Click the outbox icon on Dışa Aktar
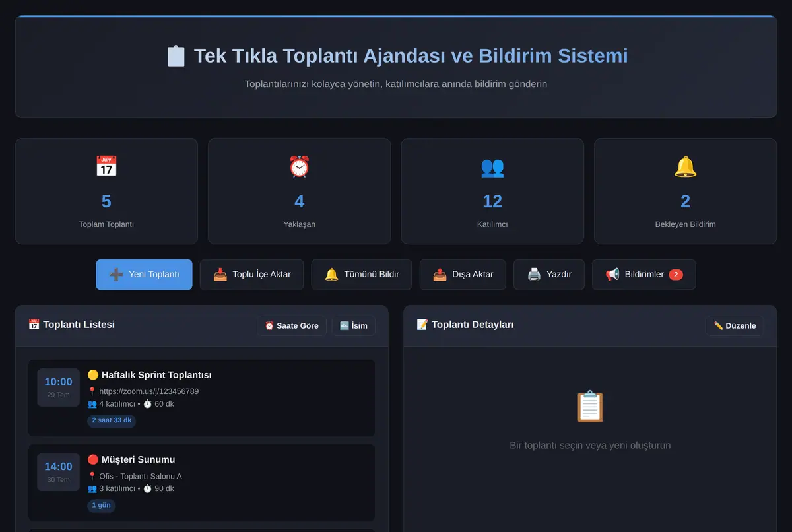The width and height of the screenshot is (792, 532). tap(440, 275)
